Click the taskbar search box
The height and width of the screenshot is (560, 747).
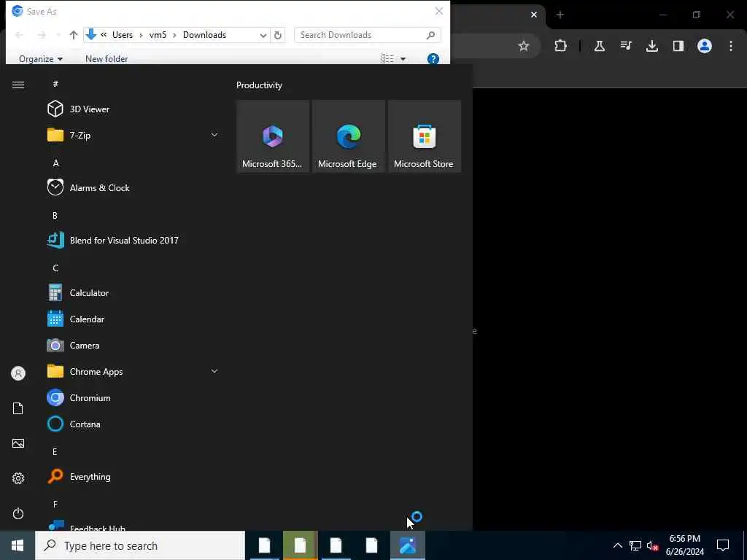140,545
